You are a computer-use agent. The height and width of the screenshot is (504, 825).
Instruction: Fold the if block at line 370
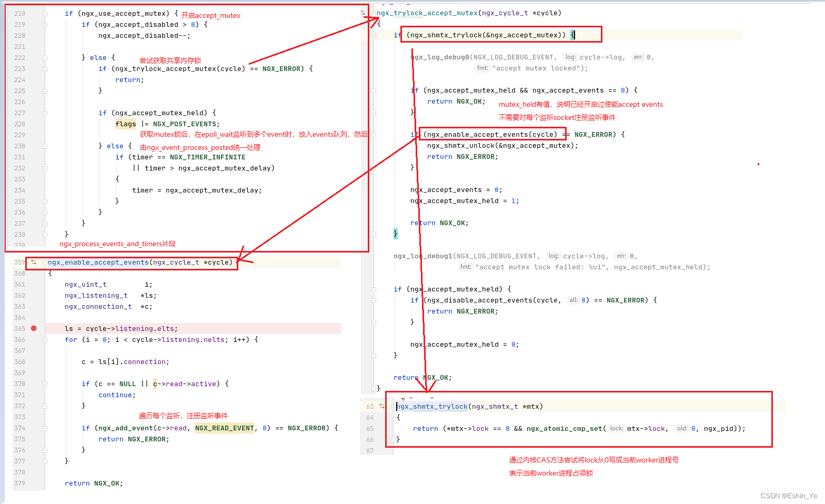(45, 384)
